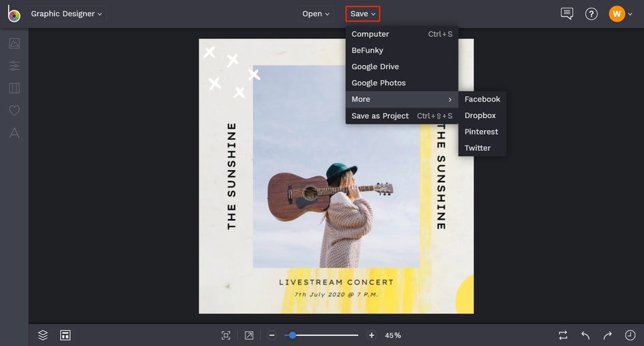Choose Computer in the Save menu
Image resolution: width=644 pixels, height=346 pixels.
click(402, 34)
